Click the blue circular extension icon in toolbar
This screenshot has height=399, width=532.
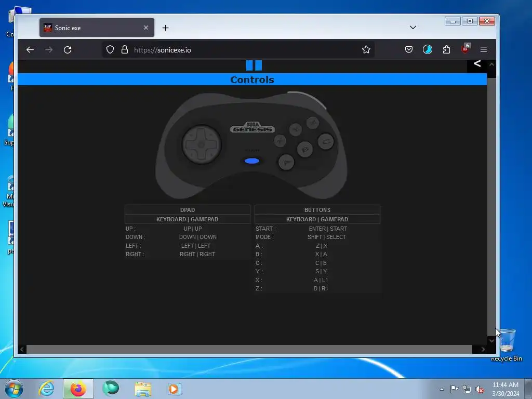(x=428, y=49)
